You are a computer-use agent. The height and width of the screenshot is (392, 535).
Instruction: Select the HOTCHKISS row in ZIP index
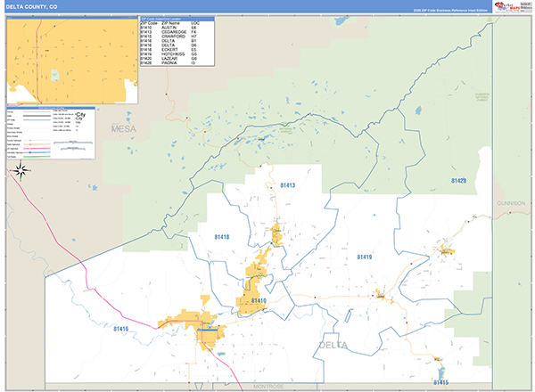click(x=169, y=53)
